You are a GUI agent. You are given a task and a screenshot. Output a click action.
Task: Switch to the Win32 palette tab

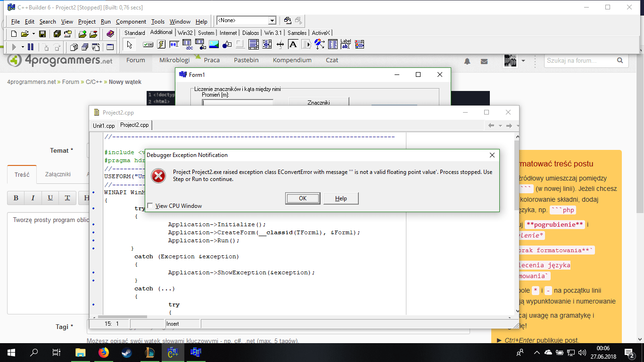(185, 33)
